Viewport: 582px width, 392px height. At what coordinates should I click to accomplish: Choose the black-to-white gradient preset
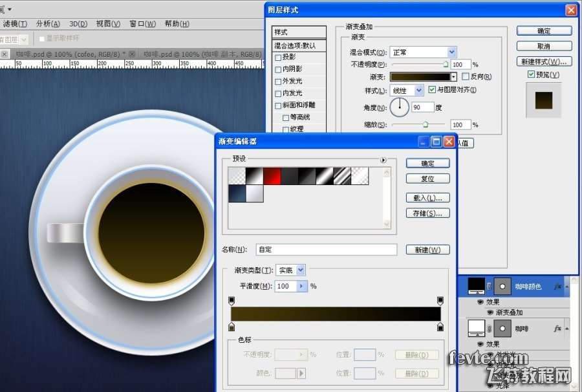[x=255, y=176]
